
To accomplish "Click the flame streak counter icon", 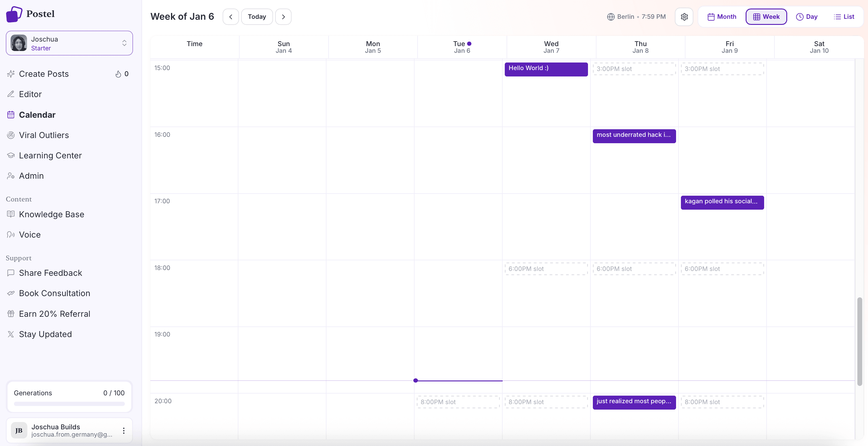I will click(x=118, y=74).
